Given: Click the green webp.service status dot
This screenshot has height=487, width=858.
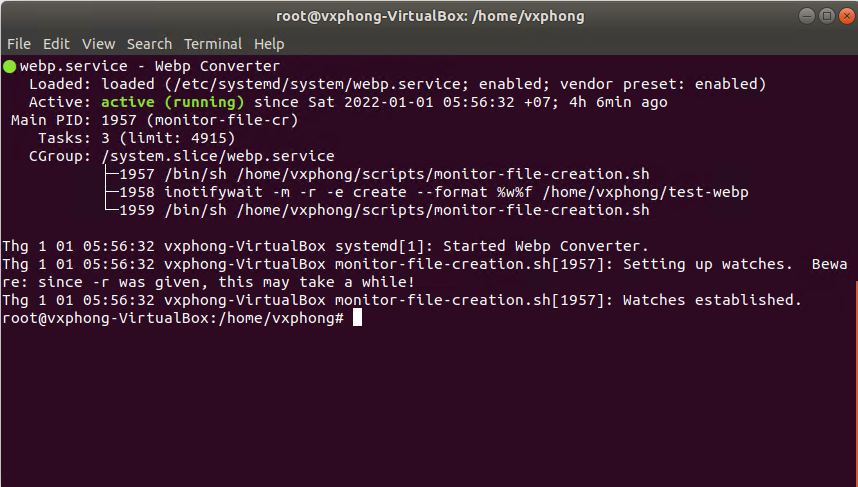Looking at the screenshot, I should (9, 67).
